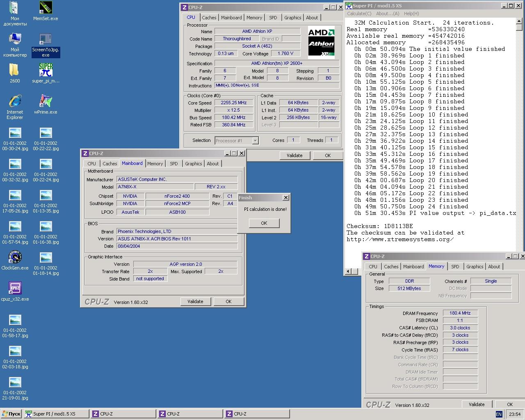The image size is (525, 420).
Task: Select image file 01-01-2002 00-22-24.jpg
Action: point(46,170)
